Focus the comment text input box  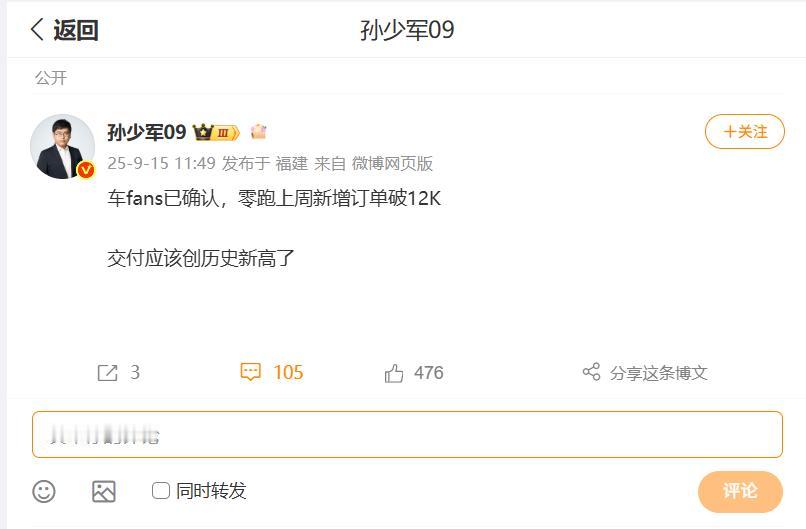(x=407, y=434)
